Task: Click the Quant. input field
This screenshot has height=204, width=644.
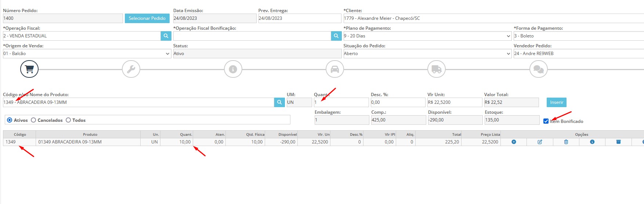Action: [x=341, y=102]
